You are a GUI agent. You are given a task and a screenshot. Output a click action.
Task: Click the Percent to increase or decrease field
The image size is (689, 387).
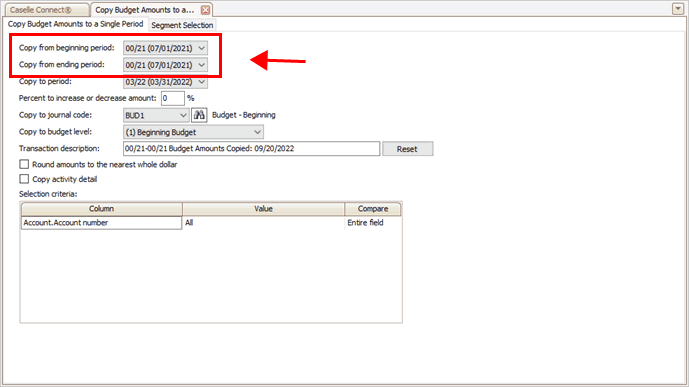(173, 98)
